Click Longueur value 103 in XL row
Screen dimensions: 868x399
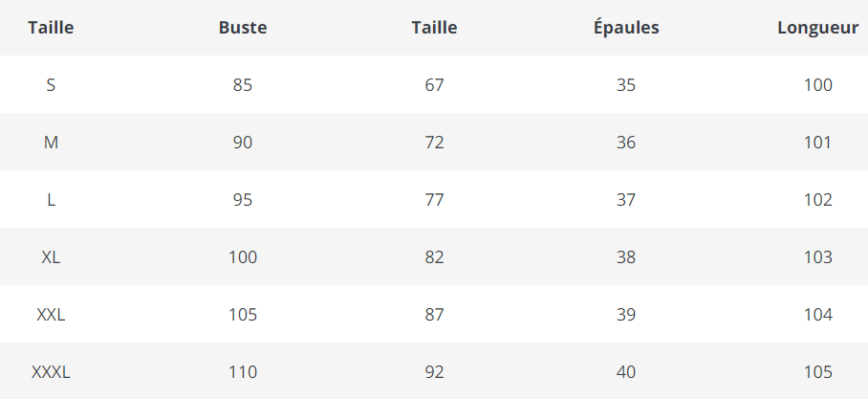click(x=818, y=257)
